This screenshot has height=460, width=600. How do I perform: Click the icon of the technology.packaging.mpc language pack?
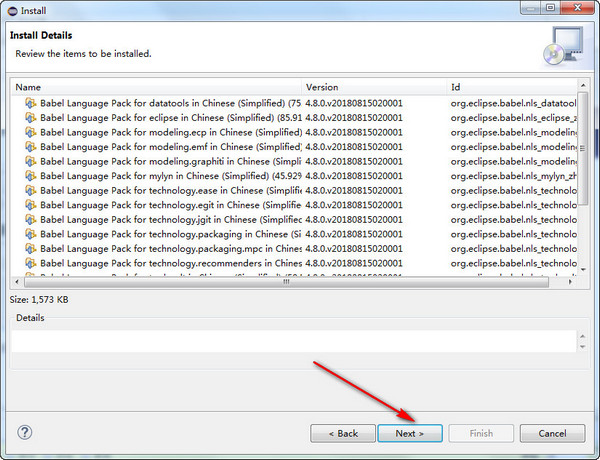(x=31, y=249)
